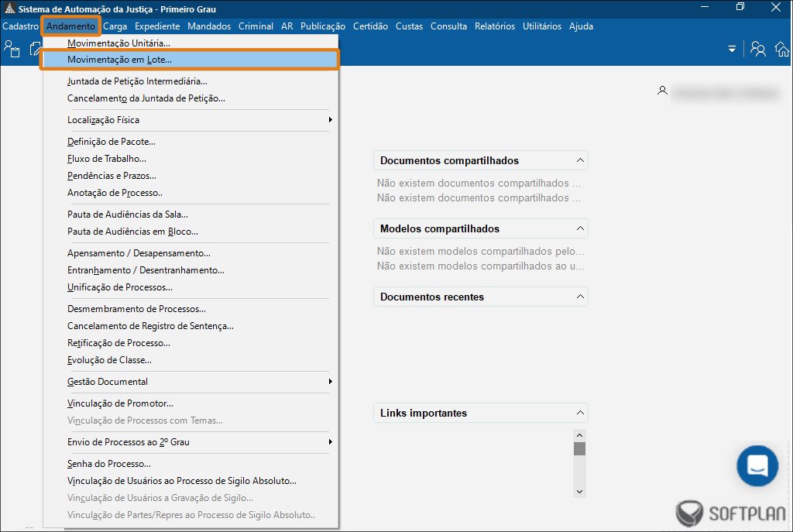The image size is (793, 532).
Task: Select Apensamento / Desapensamento entry
Action: coord(191,253)
